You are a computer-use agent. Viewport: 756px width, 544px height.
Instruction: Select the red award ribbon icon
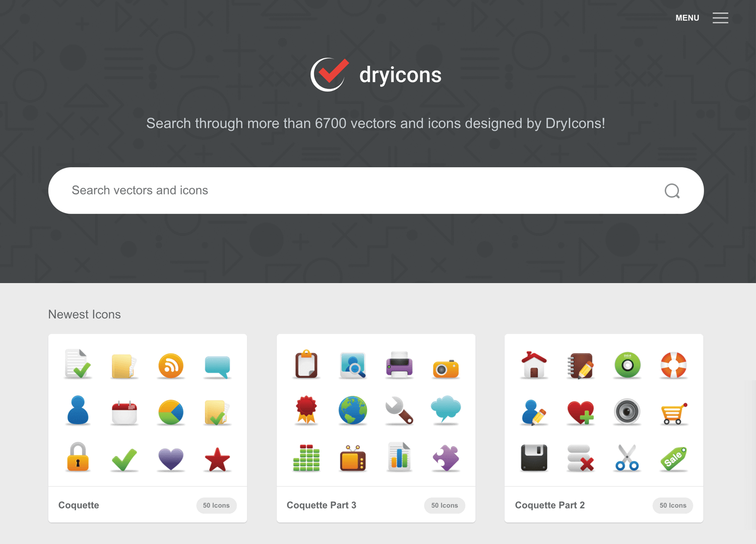click(x=306, y=410)
